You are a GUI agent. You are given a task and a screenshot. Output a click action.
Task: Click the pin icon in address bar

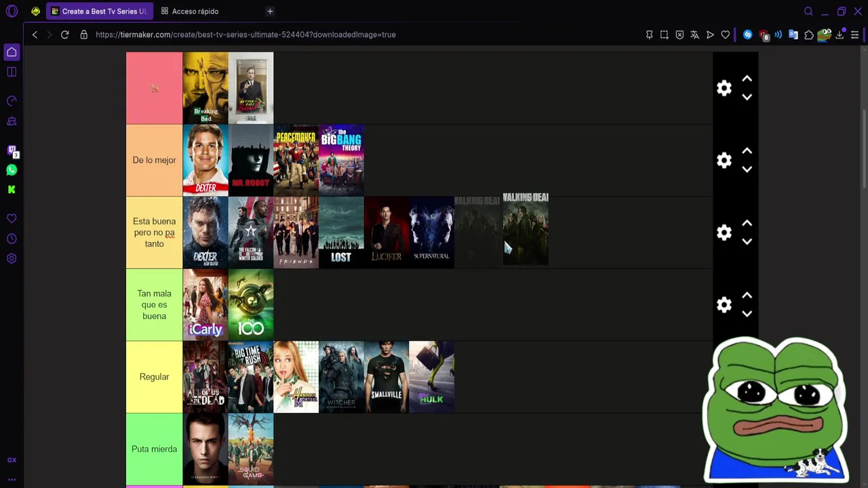point(649,35)
